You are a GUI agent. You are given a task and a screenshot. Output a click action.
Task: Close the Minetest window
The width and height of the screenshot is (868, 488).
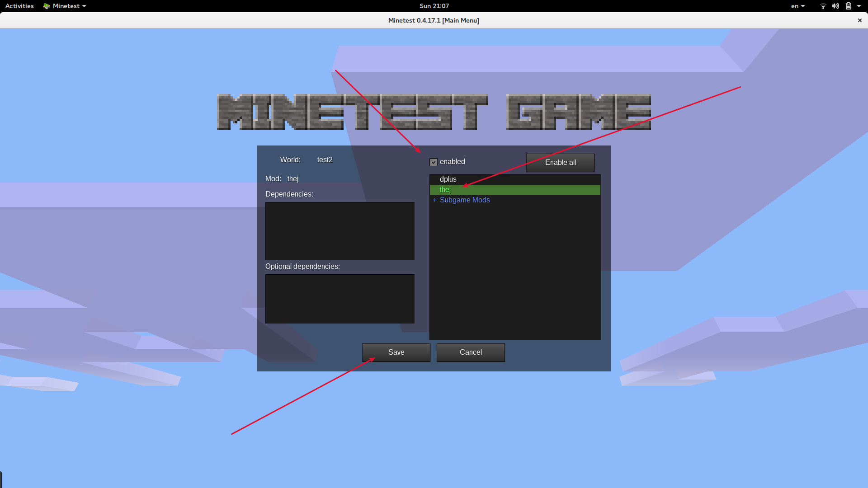tap(860, 20)
